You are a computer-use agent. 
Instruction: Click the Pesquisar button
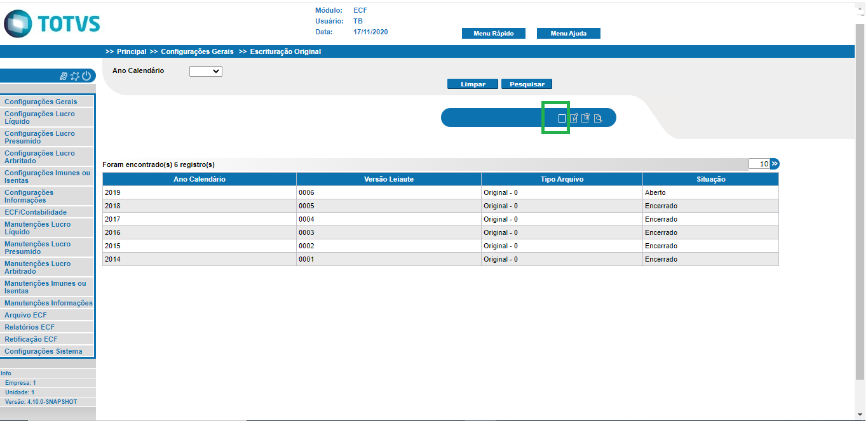point(527,84)
